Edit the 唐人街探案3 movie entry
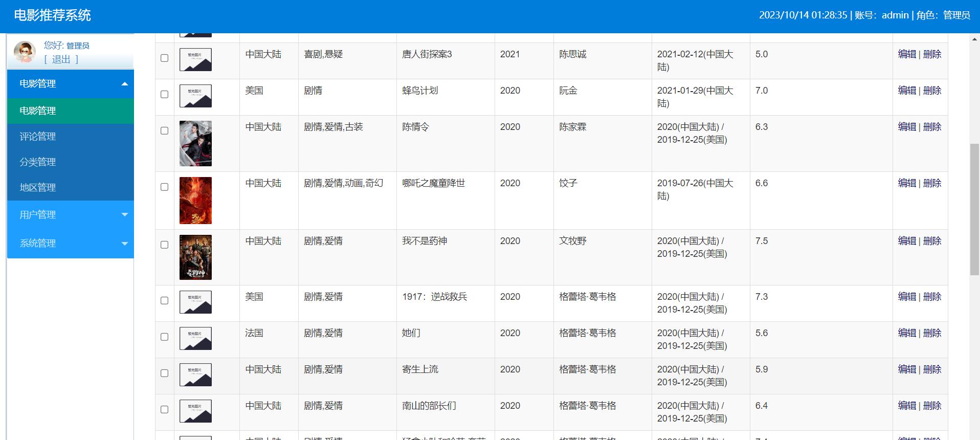This screenshot has width=980, height=440. (x=907, y=54)
